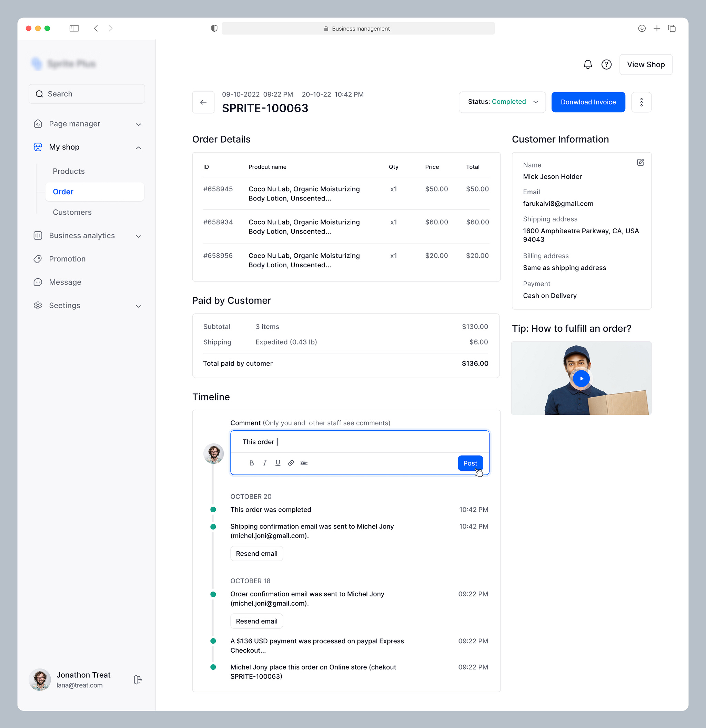Select Promotion in the sidebar
The width and height of the screenshot is (706, 728).
(x=67, y=259)
